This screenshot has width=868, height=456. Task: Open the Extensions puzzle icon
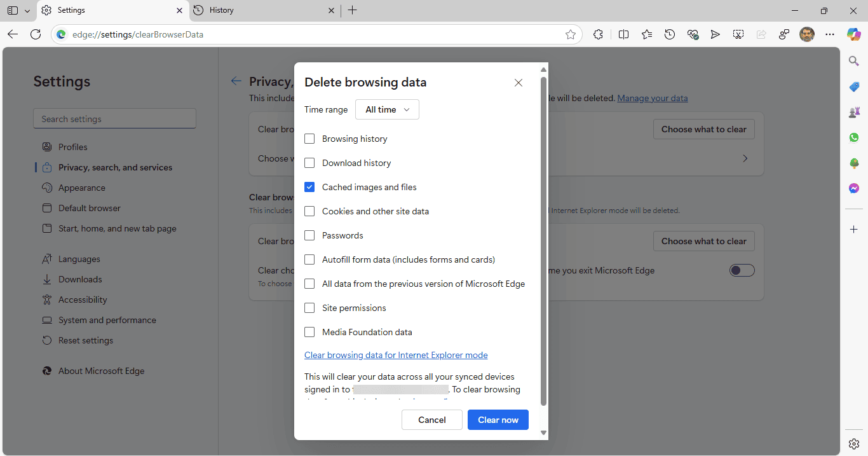click(x=598, y=34)
